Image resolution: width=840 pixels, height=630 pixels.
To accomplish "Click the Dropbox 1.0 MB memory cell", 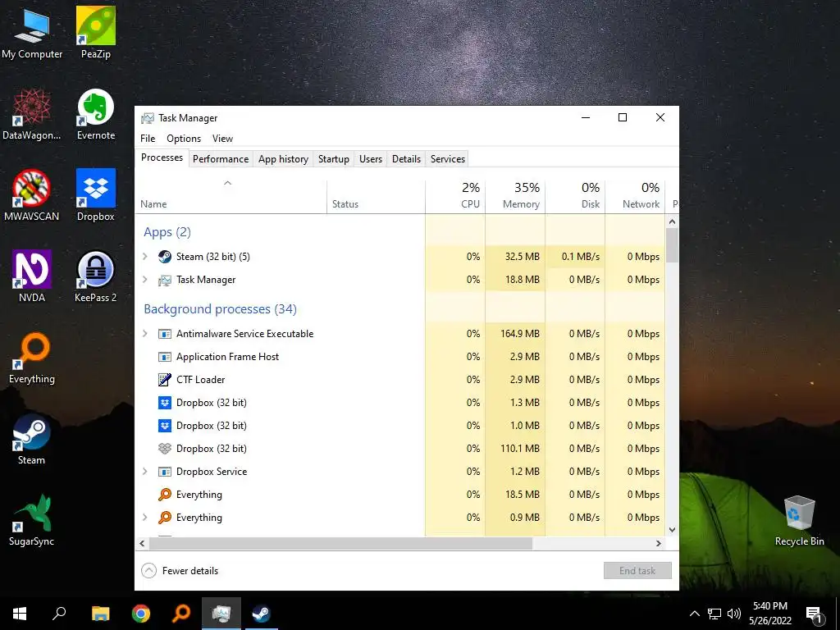I will [x=515, y=426].
